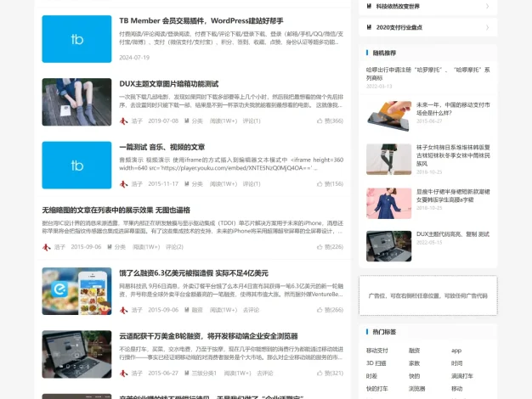
Task: Click 评论(1) on the 2019-07-08 post
Action: click(252, 121)
